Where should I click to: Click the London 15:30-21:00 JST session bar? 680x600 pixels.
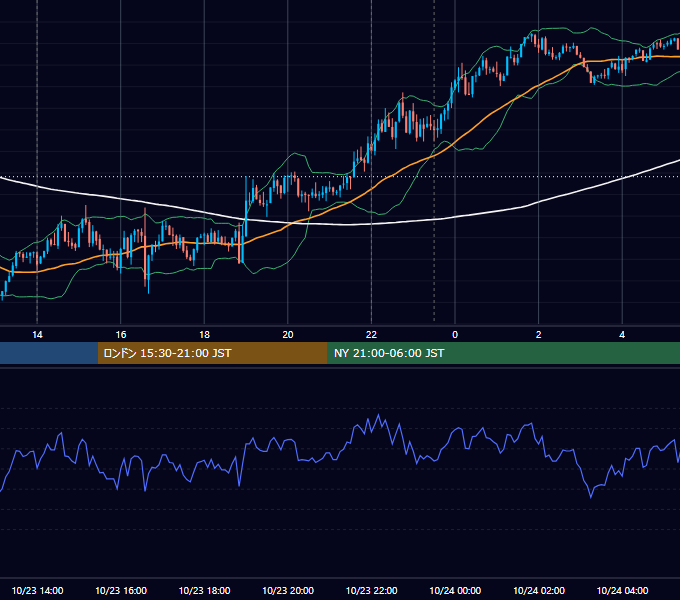[x=212, y=353]
